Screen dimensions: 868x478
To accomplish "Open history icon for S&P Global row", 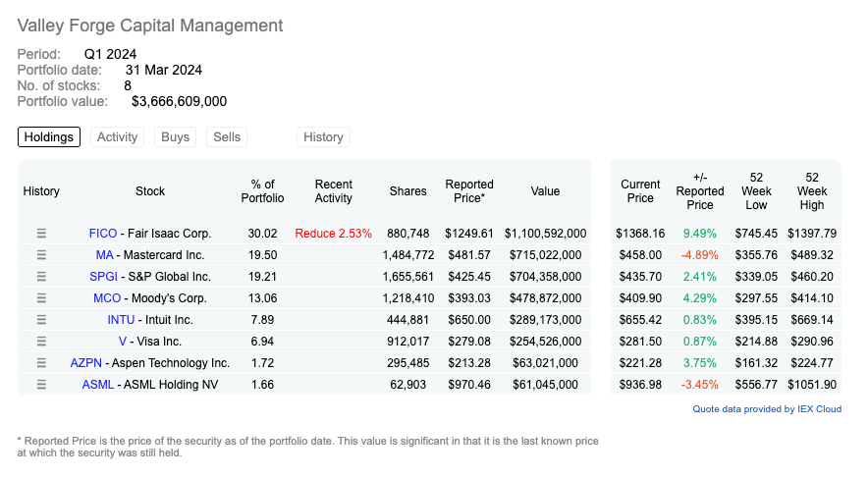I will (41, 277).
